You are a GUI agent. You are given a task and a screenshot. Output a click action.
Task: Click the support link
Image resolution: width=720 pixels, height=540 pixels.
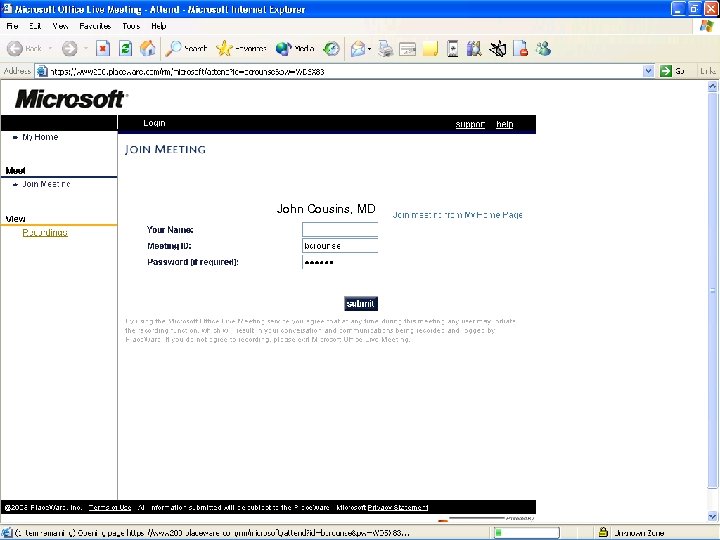[470, 124]
